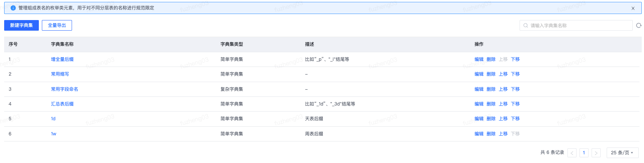Screen dimensions: 644x163
Task: Click the 全量导出 button
Action: (x=57, y=25)
